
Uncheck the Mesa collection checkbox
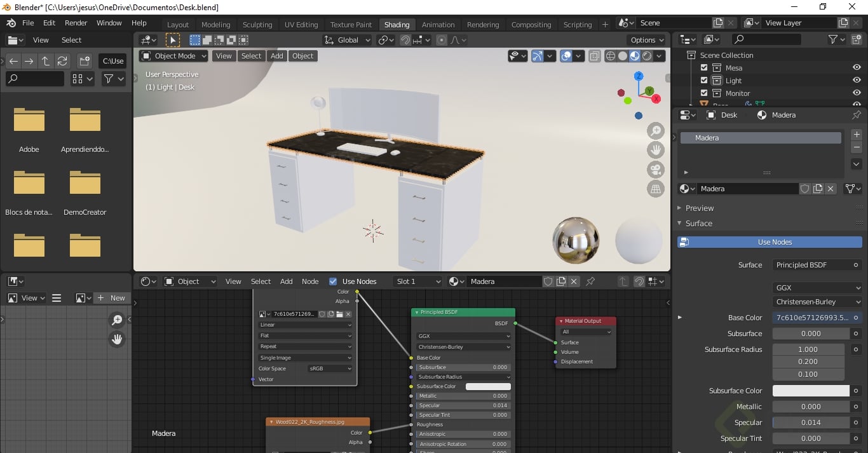pos(703,67)
